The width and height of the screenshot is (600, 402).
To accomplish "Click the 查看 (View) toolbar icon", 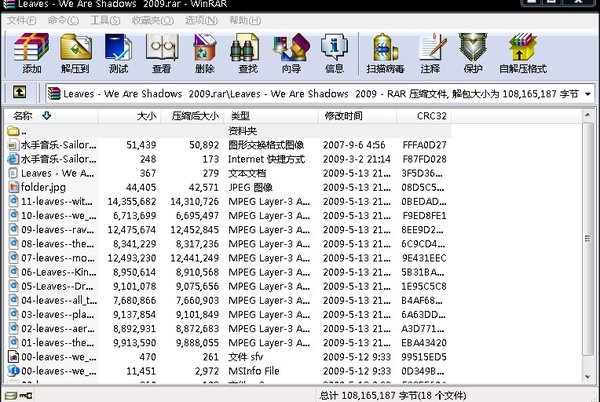I will [x=162, y=47].
